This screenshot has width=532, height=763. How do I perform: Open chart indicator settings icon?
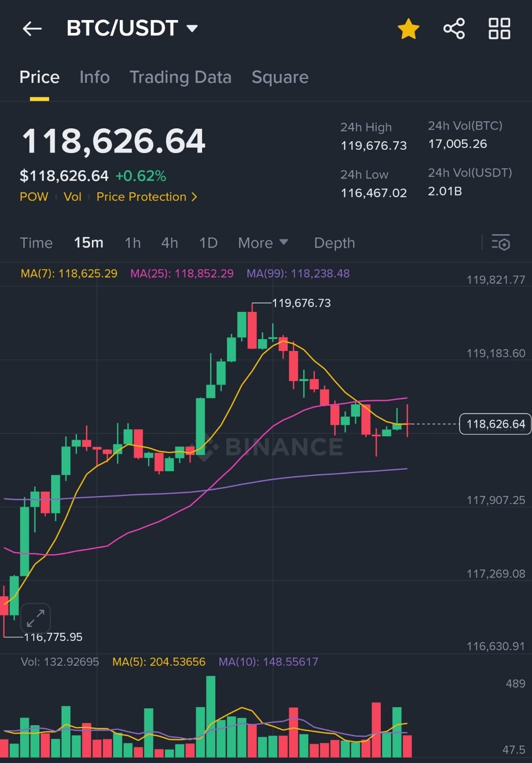501,243
